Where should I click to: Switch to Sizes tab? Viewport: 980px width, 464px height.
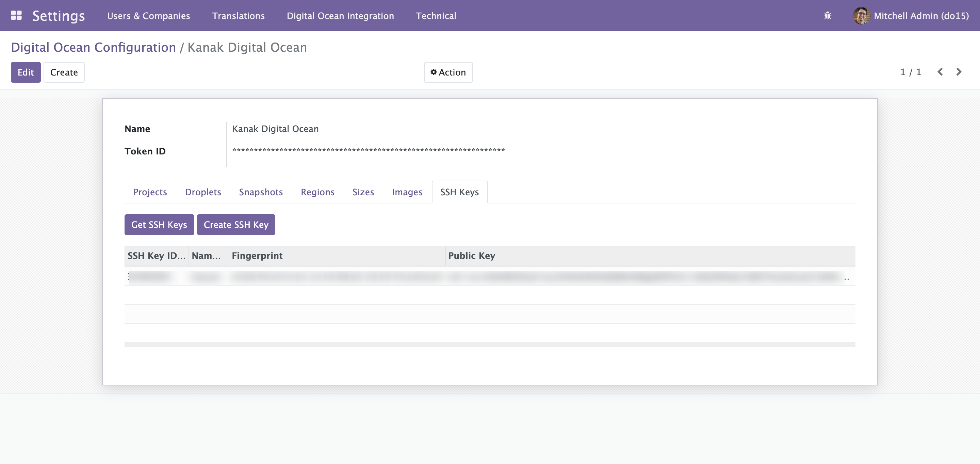tap(363, 192)
